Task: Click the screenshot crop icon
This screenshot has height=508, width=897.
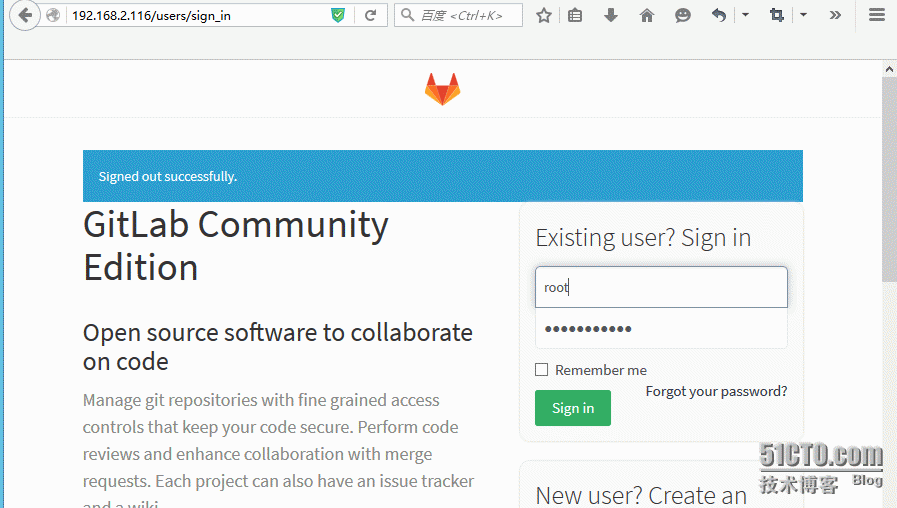Action: (x=776, y=15)
